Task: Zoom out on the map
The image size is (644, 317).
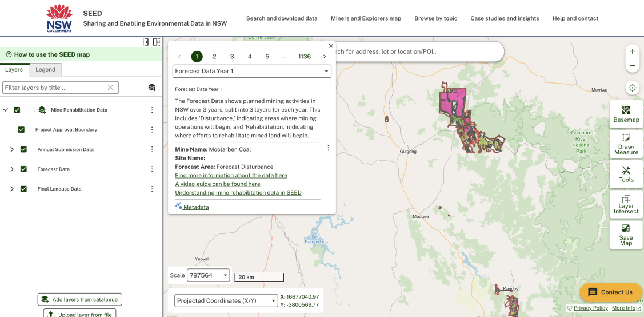Action: click(633, 66)
